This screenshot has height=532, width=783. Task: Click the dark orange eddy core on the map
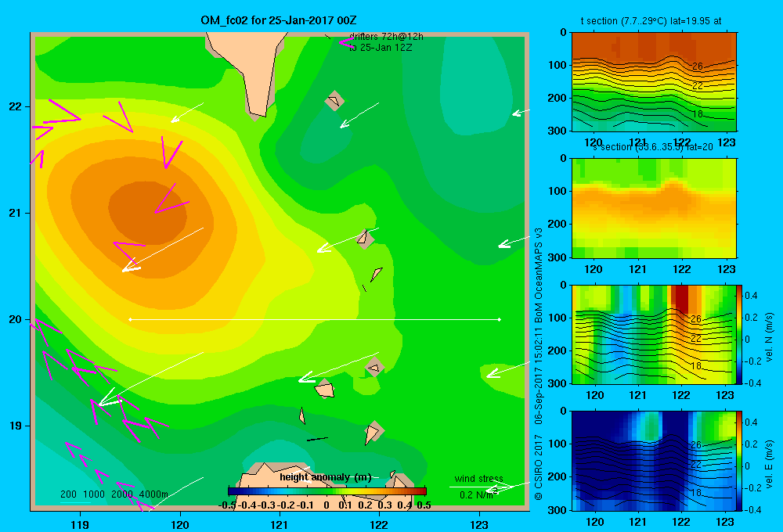coord(147,213)
